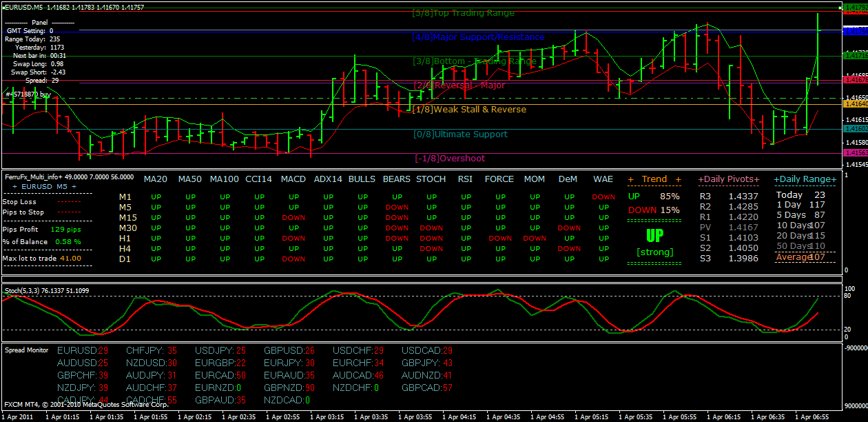Toggle the H4 MOM DOWN signal
The height and width of the screenshot is (422, 868).
pos(535,248)
